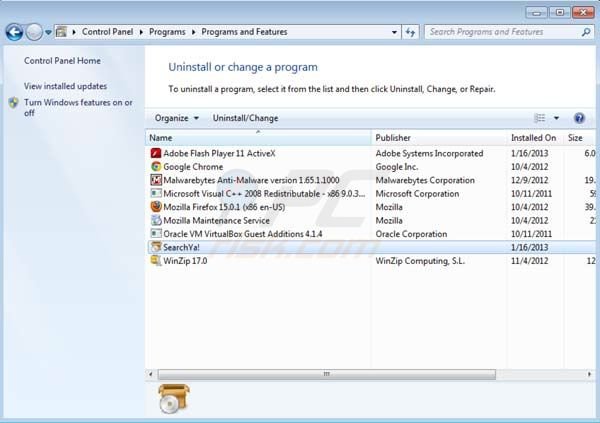Click the Refresh button
600x423 pixels.
[411, 32]
